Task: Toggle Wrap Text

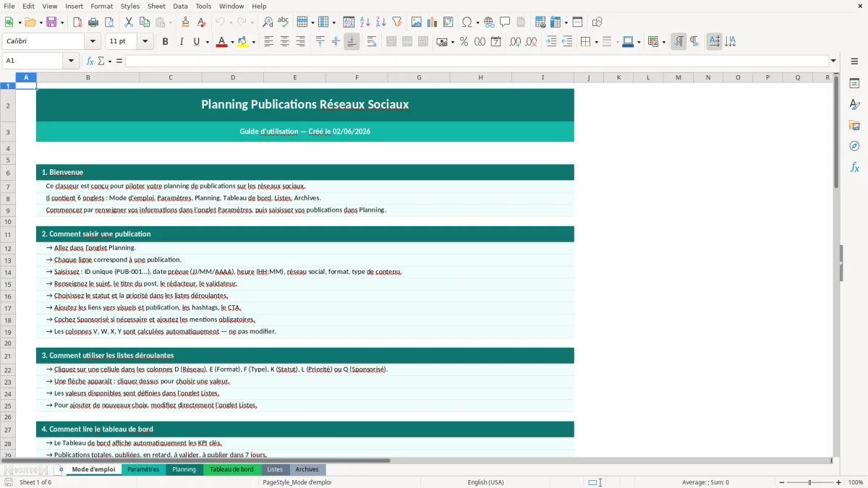Action: pos(372,42)
